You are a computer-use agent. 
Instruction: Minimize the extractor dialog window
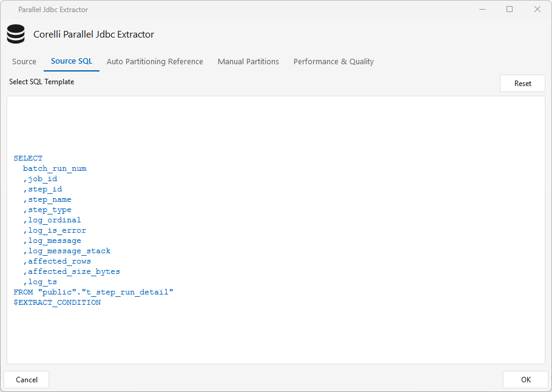click(x=482, y=9)
